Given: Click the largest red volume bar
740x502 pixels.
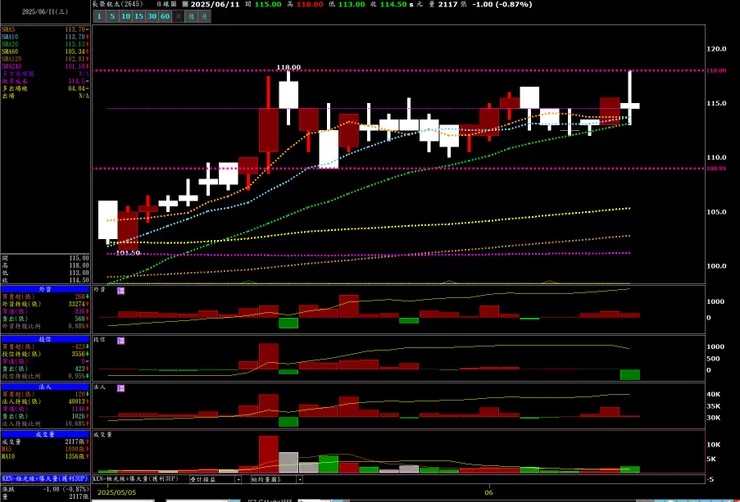Looking at the screenshot, I should tap(269, 454).
